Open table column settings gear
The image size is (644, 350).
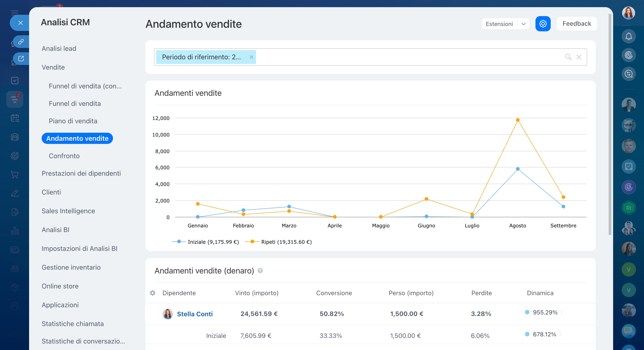(x=153, y=293)
